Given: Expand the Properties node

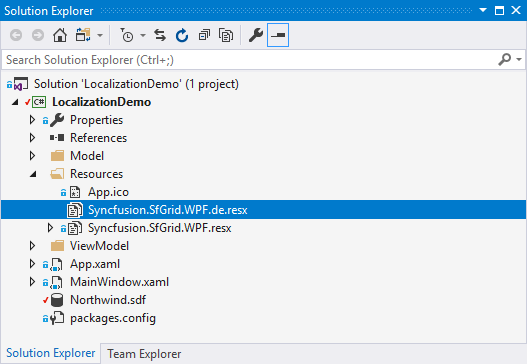Looking at the screenshot, I should [x=32, y=120].
